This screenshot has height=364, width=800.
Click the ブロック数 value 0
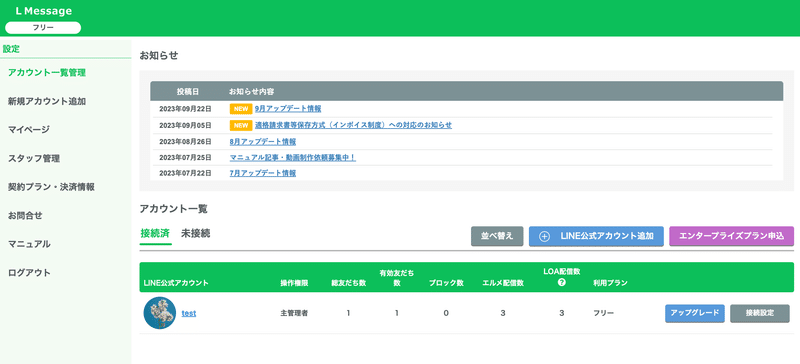[x=446, y=313]
